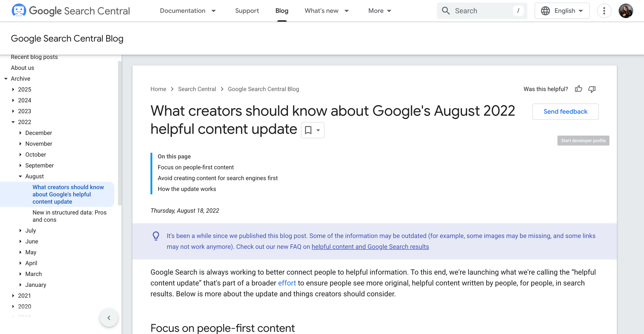Screen dimensions: 644x334
Task: Click the magnifier search icon
Action: pyautogui.click(x=446, y=11)
